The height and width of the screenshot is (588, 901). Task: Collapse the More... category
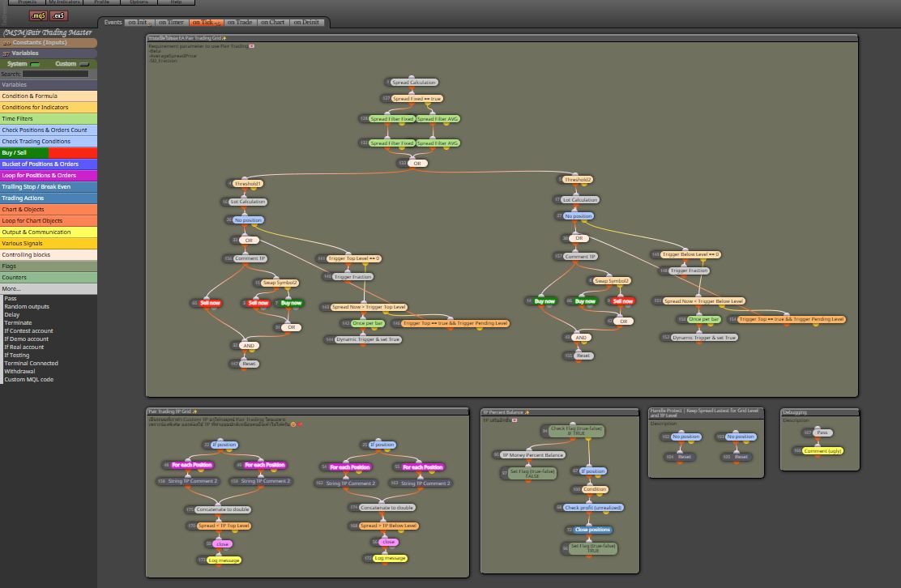(49, 289)
